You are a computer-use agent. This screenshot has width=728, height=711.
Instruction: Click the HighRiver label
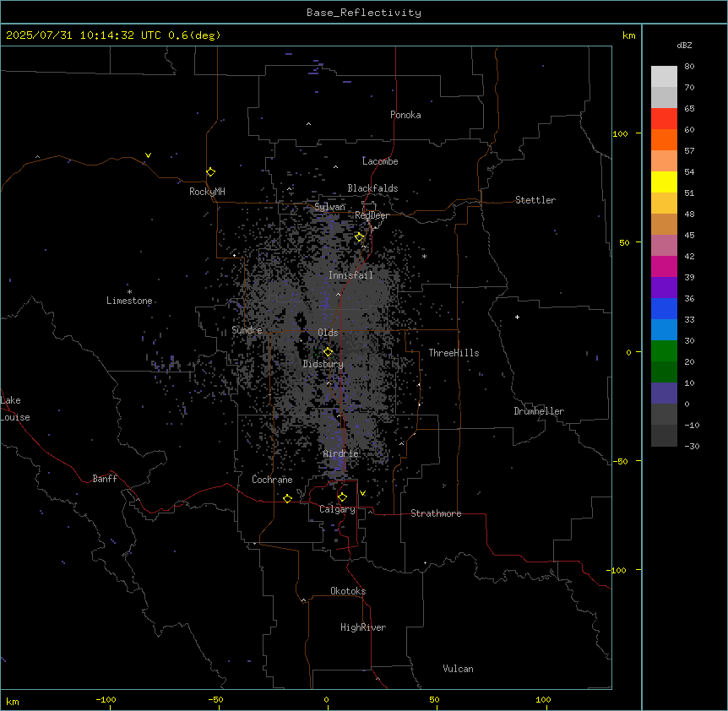click(x=363, y=627)
